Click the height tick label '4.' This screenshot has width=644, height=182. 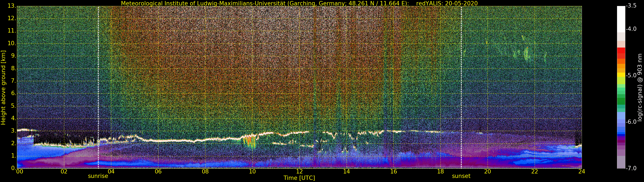(13, 118)
